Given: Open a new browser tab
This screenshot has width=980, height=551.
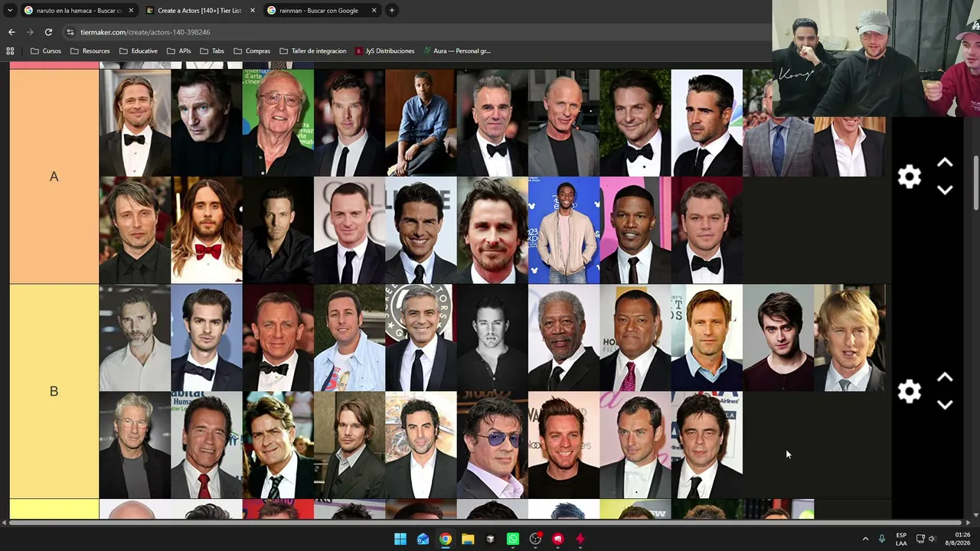Looking at the screenshot, I should point(391,11).
